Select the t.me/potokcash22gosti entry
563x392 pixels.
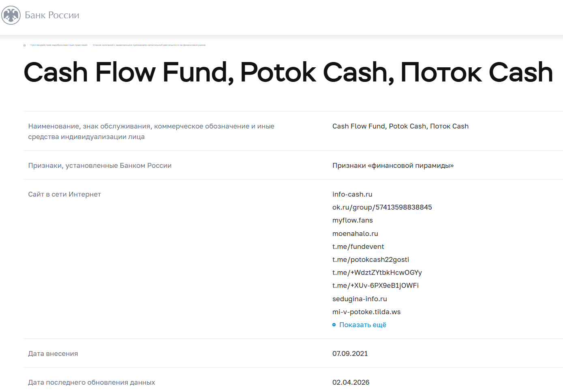pyautogui.click(x=370, y=259)
